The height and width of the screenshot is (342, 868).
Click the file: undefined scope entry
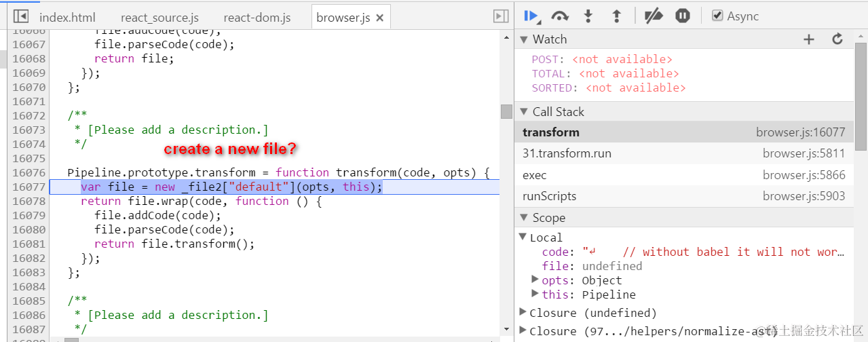point(592,266)
